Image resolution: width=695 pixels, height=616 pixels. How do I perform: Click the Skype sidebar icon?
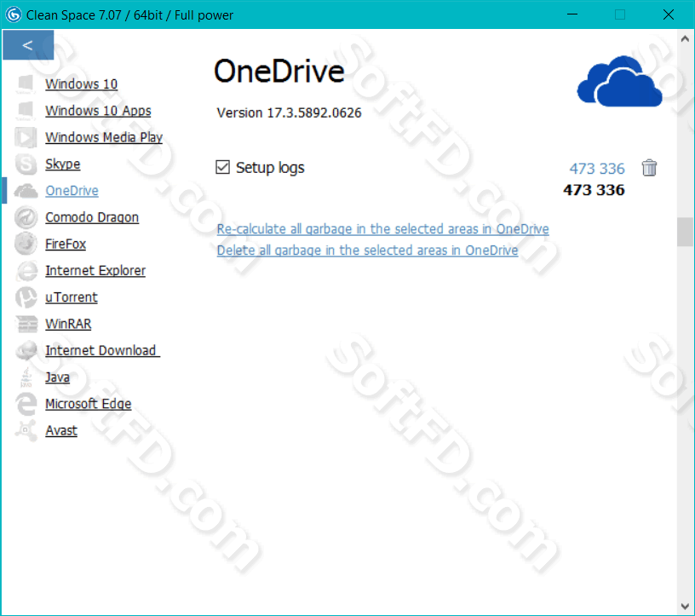click(x=26, y=164)
